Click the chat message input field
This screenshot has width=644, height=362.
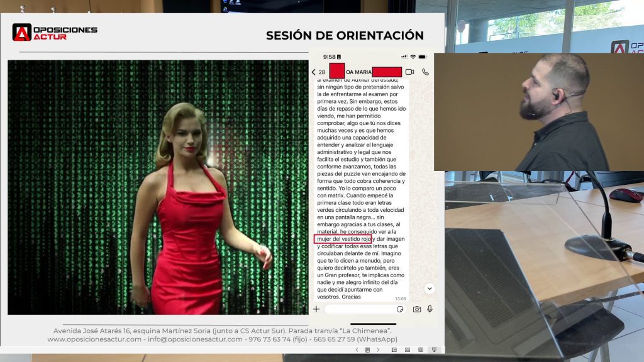pyautogui.click(x=358, y=309)
